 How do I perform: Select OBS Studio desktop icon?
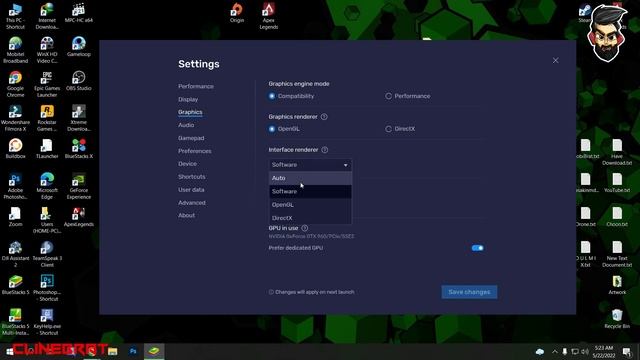(78, 81)
